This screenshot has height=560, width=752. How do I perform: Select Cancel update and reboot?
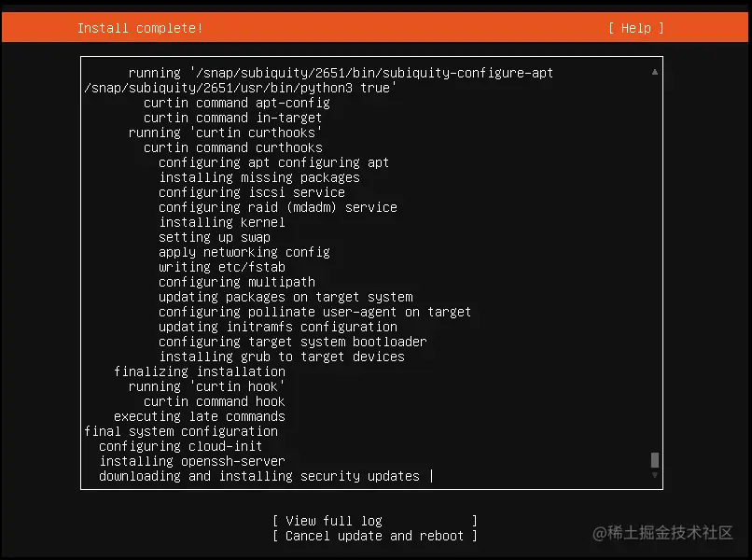[374, 536]
